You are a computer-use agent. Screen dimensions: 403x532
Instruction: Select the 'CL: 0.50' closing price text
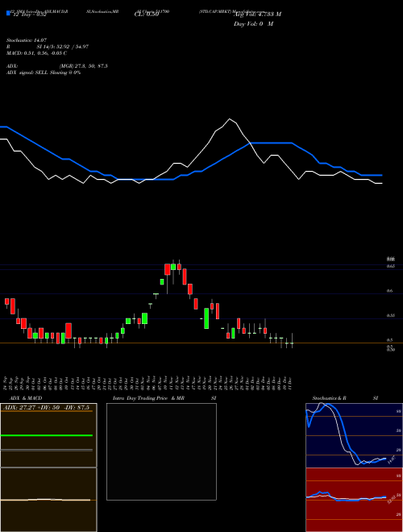(x=147, y=15)
